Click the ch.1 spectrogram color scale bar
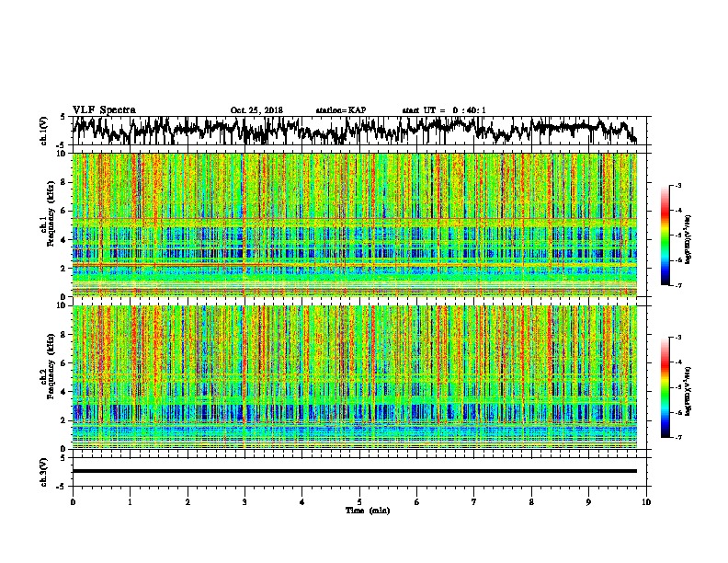This screenshot has width=728, height=563. point(665,236)
